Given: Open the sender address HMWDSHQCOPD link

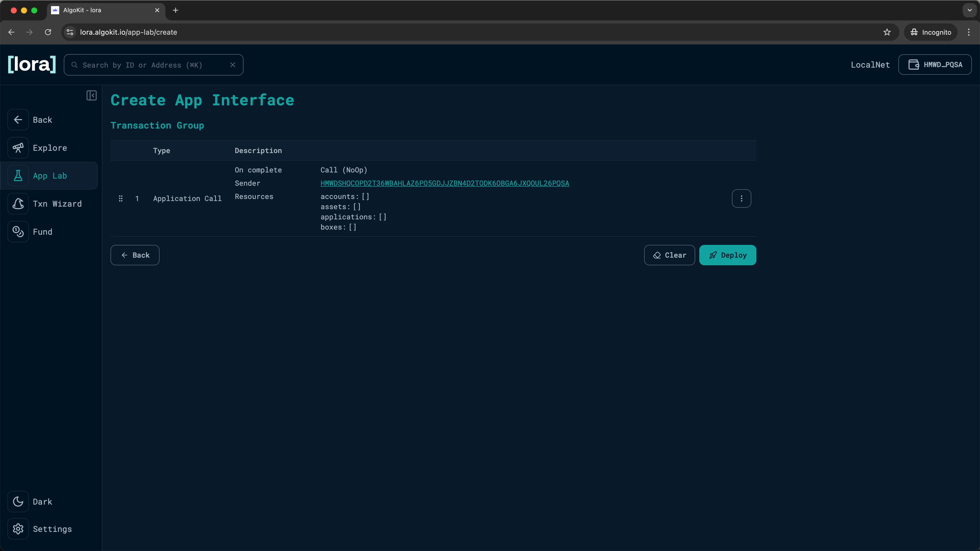Looking at the screenshot, I should pos(444,183).
